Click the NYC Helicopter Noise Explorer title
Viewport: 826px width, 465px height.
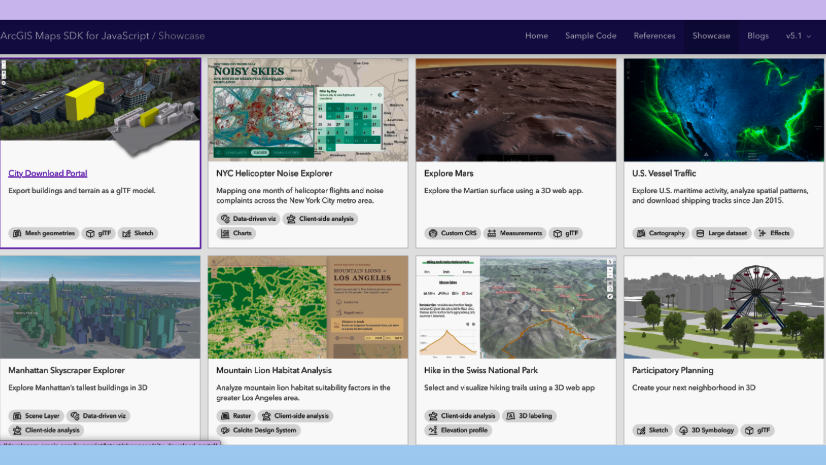(x=274, y=173)
